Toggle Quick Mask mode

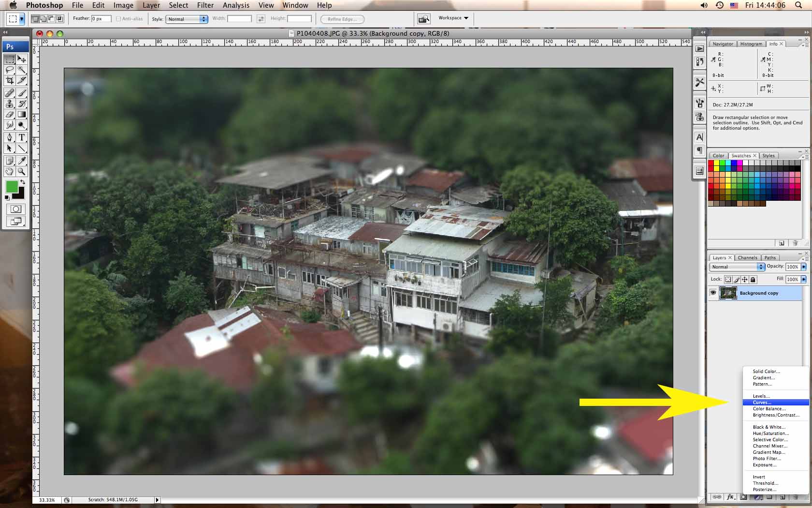coord(15,209)
